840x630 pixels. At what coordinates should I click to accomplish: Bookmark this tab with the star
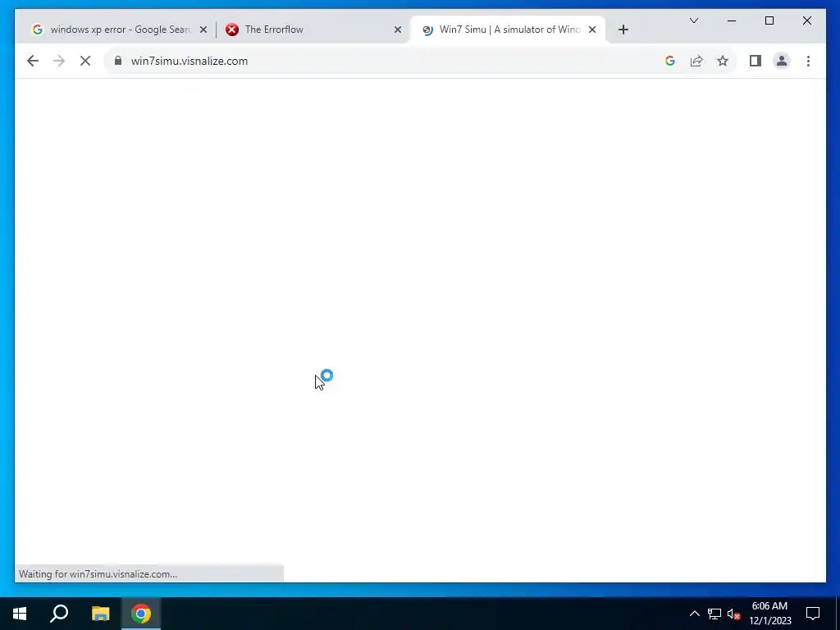click(723, 61)
